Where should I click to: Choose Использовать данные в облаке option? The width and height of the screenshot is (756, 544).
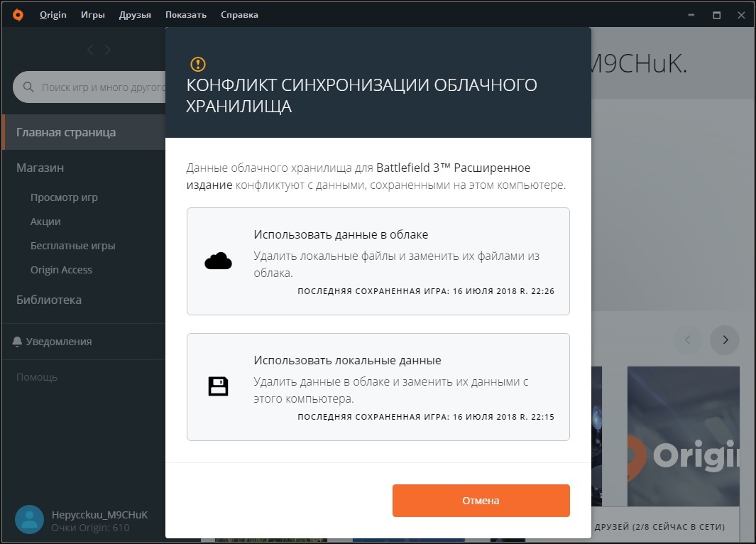point(378,261)
